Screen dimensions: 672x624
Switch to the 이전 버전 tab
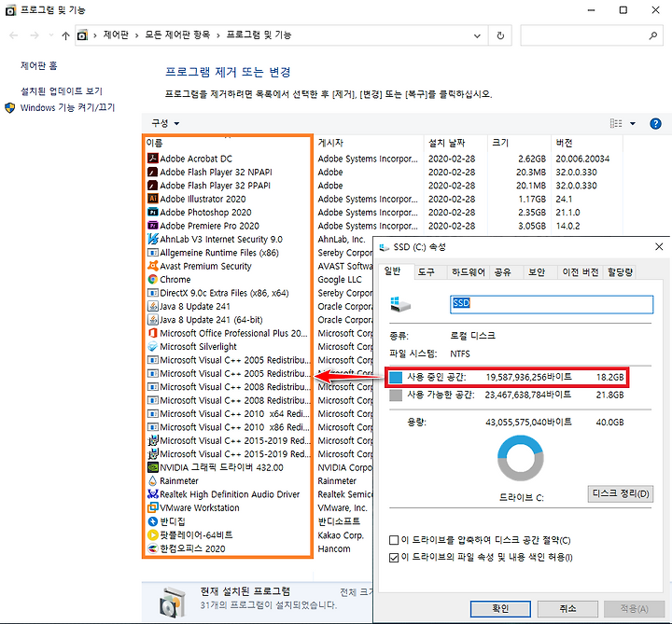[x=581, y=272]
